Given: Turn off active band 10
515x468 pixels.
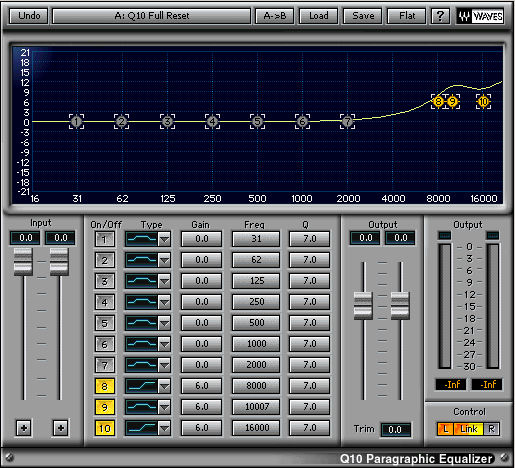Looking at the screenshot, I should pos(105,428).
